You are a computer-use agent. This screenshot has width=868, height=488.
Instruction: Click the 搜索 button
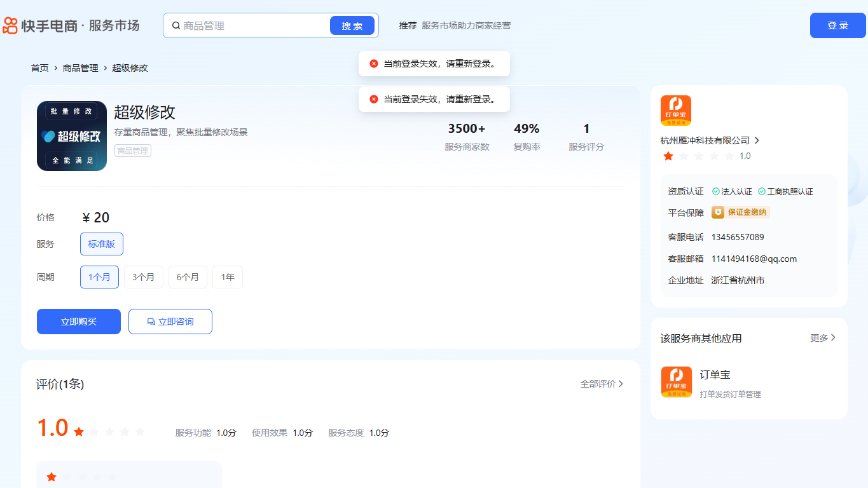point(352,25)
